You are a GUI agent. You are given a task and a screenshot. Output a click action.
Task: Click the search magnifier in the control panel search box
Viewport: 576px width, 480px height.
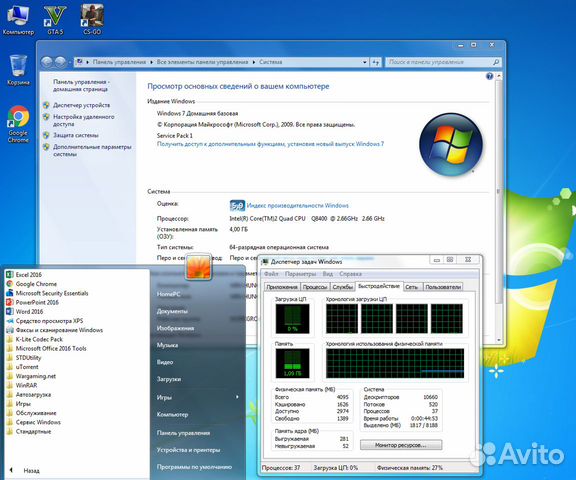(x=496, y=62)
